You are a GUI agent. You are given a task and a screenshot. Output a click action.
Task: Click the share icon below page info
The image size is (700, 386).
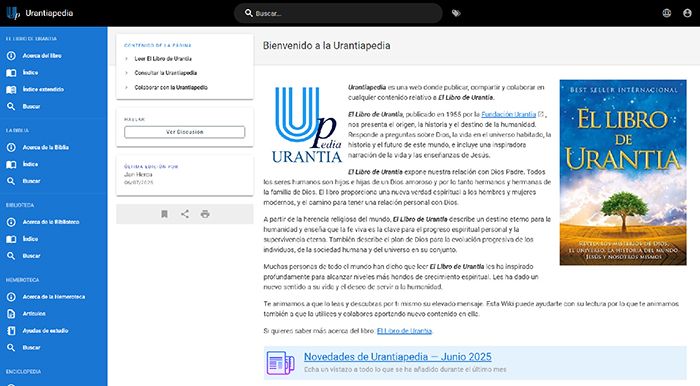pyautogui.click(x=185, y=214)
